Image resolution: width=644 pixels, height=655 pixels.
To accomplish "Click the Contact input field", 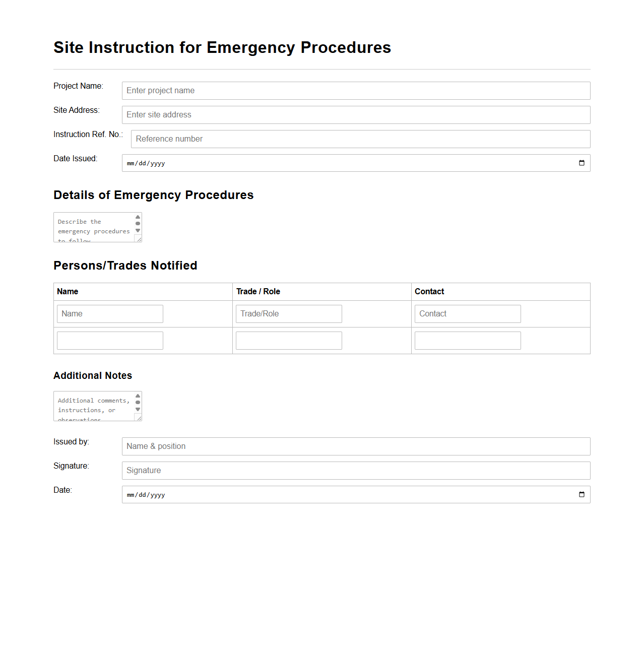I will point(467,313).
